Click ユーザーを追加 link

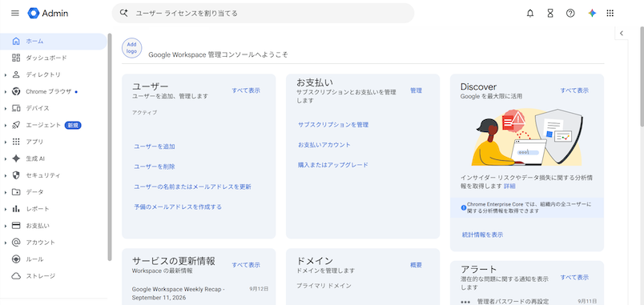click(x=155, y=146)
